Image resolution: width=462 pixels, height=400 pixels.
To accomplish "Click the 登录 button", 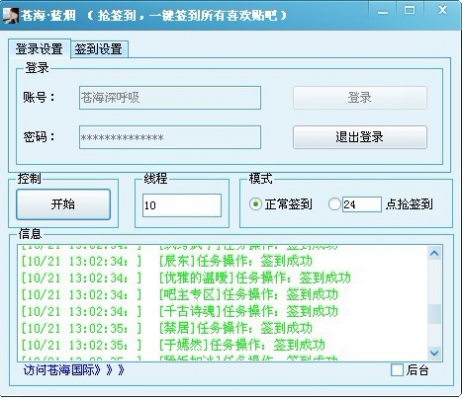I will point(360,98).
